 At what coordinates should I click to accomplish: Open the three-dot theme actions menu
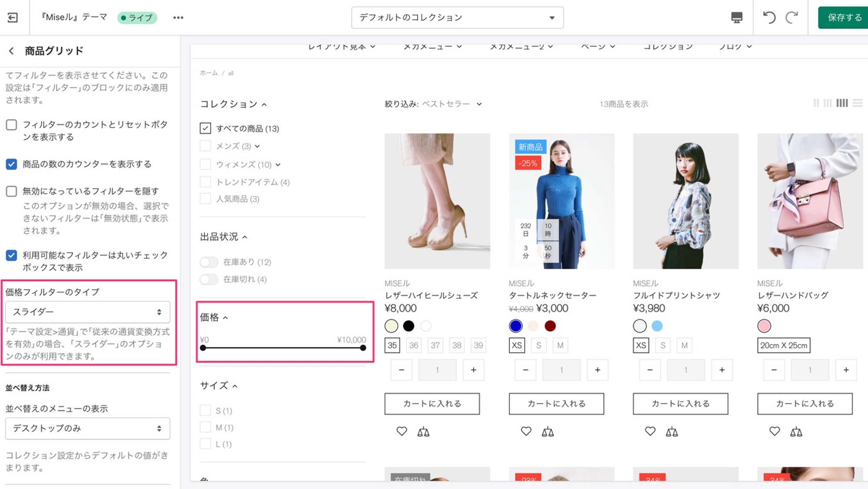(x=178, y=17)
